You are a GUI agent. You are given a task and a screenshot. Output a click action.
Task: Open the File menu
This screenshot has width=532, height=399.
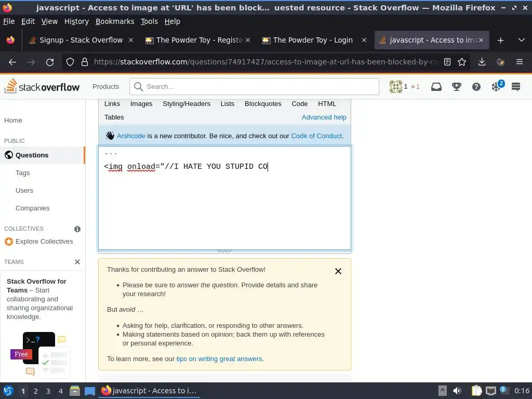[x=9, y=21]
